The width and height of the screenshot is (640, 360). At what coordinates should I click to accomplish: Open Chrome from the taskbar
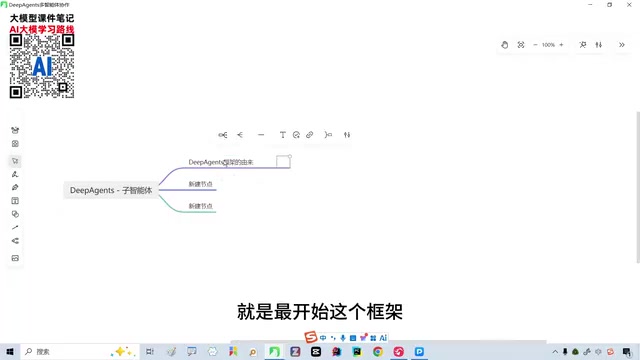point(378,351)
